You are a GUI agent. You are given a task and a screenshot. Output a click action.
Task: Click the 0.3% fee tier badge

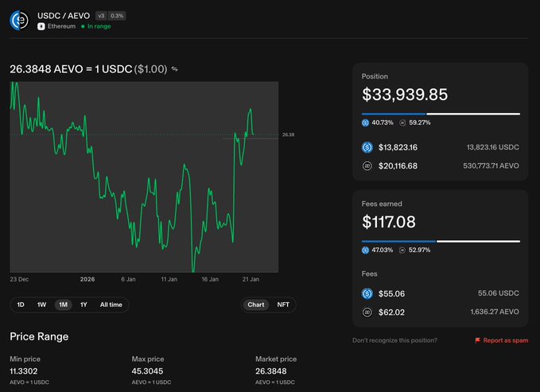pos(117,15)
